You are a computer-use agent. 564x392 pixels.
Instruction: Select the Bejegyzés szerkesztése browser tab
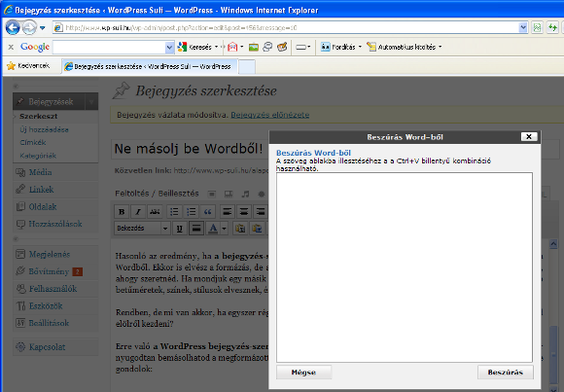pyautogui.click(x=150, y=66)
